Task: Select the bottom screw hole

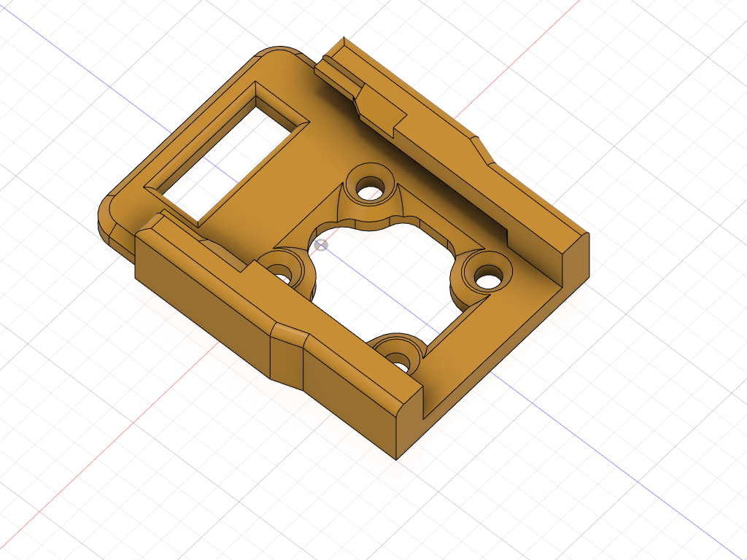Action: (x=398, y=359)
